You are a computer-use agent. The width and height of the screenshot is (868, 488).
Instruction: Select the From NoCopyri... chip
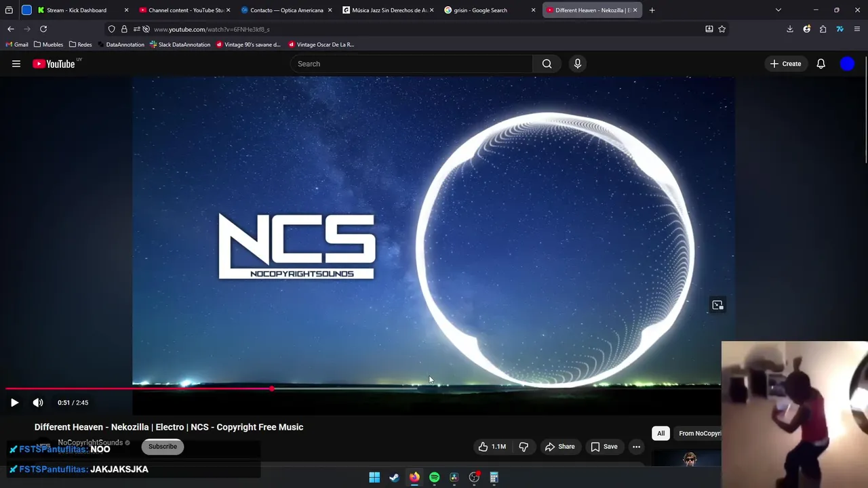699,433
